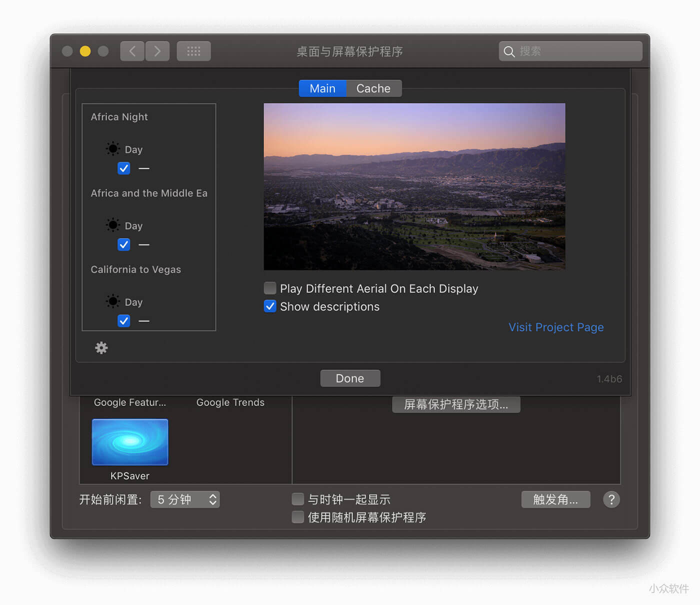Screen dimensions: 700x605
Task: Open Aerial settings with the gear icon
Action: click(101, 348)
